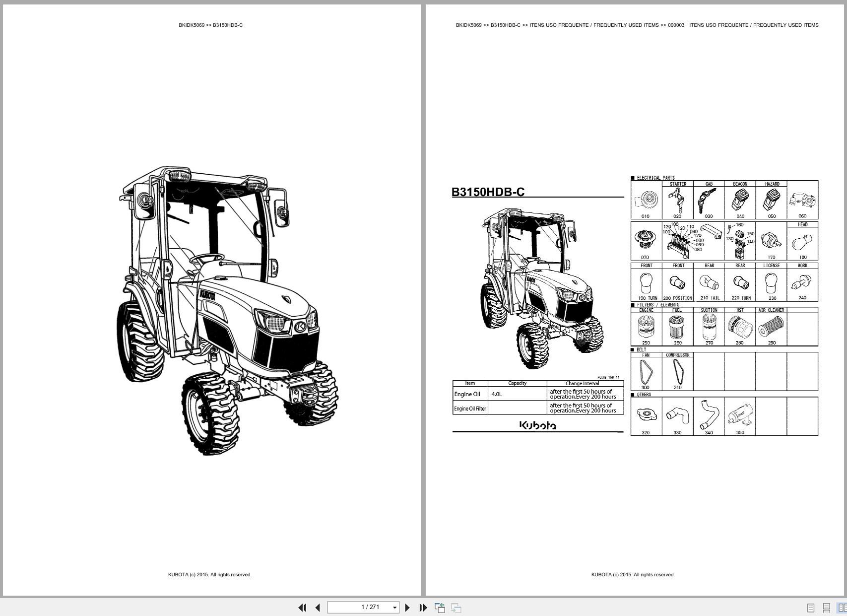Viewport: 847px width, 616px height.
Task: Click the SUCTION filter part 270
Action: pos(709,327)
